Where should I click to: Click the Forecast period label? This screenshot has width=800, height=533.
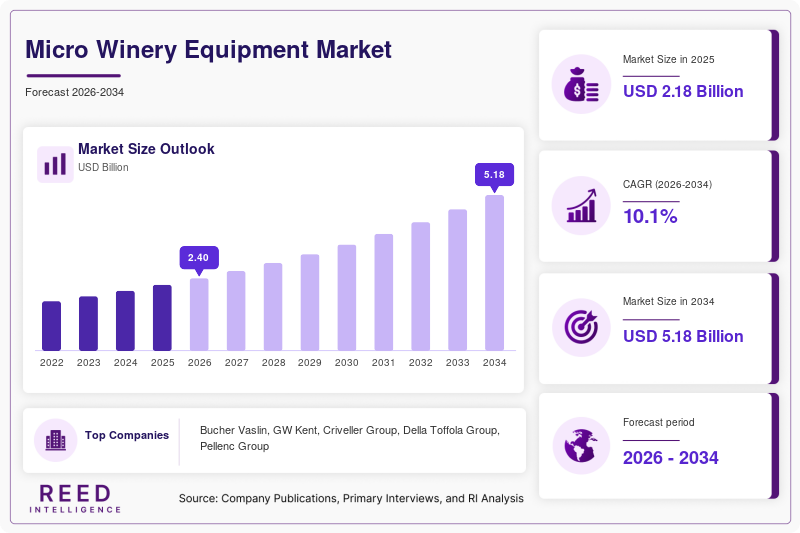[x=659, y=422]
